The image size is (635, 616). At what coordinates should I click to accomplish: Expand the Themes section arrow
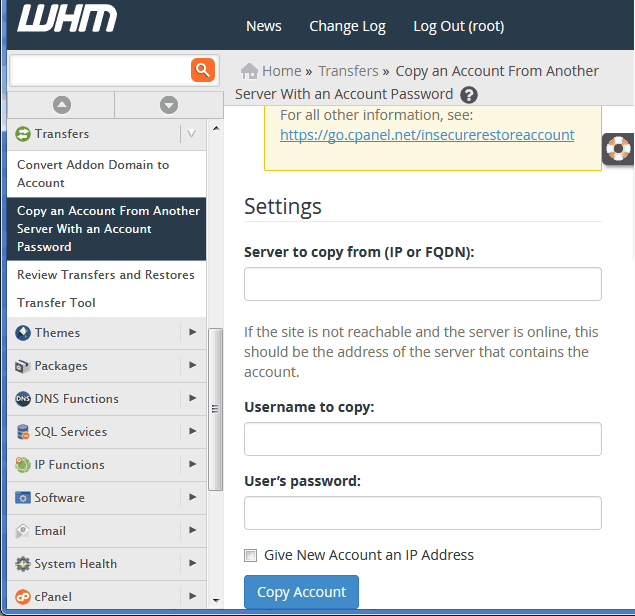[x=193, y=332]
